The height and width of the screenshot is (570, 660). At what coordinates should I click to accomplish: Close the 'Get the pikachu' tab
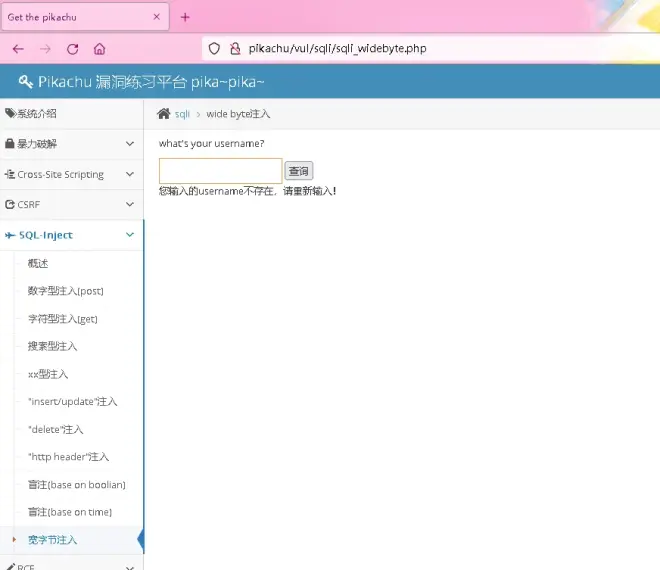pyautogui.click(x=157, y=17)
